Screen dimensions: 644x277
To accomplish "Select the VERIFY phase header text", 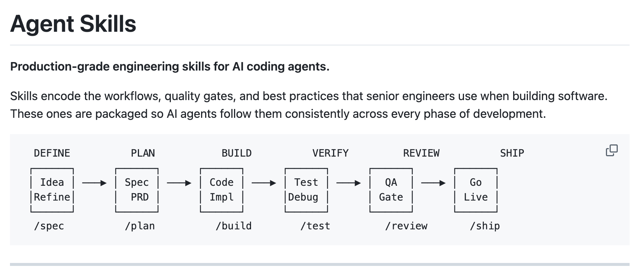I will coord(331,152).
